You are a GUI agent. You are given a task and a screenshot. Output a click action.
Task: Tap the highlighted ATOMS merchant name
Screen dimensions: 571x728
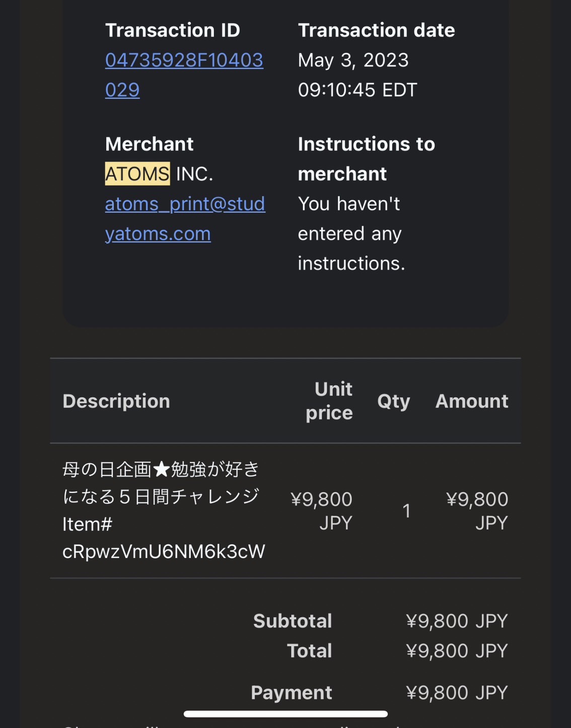click(137, 174)
